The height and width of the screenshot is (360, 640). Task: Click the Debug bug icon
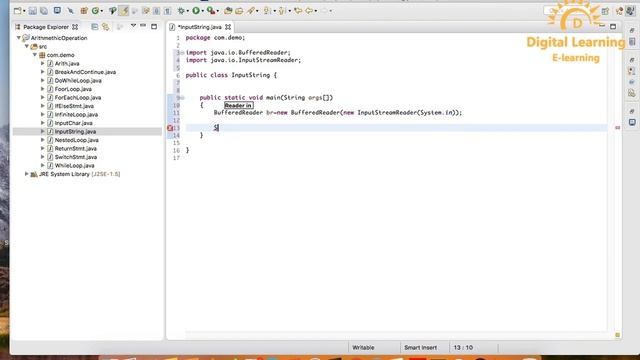[x=181, y=11]
